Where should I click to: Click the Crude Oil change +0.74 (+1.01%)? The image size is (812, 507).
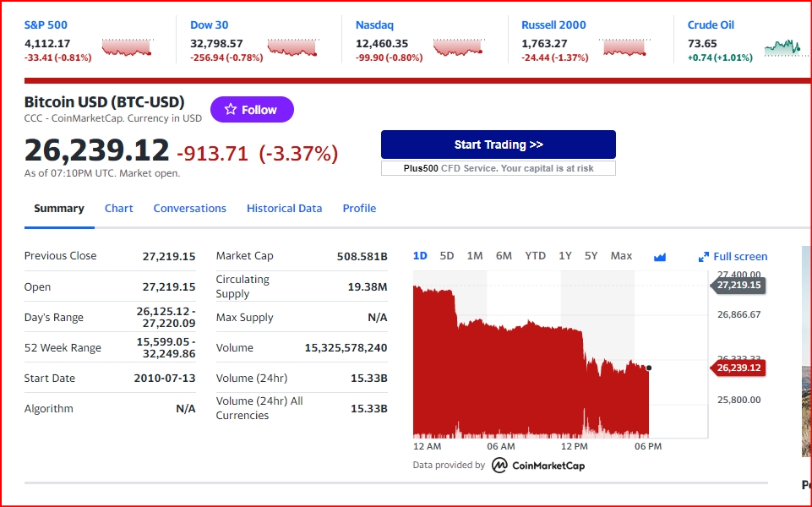coord(720,57)
